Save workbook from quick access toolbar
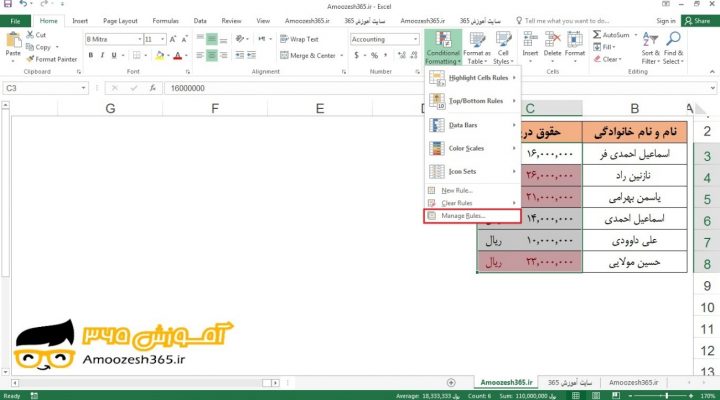720x400 pixels. tap(8, 4)
